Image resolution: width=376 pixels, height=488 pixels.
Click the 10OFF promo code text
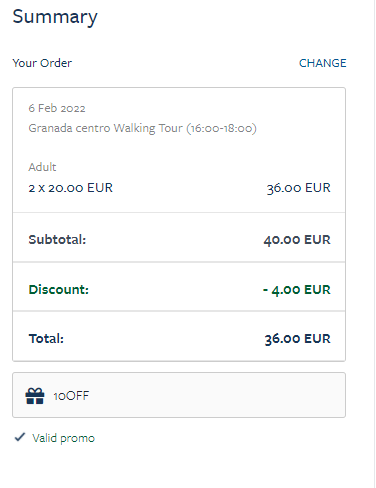pyautogui.click(x=71, y=396)
